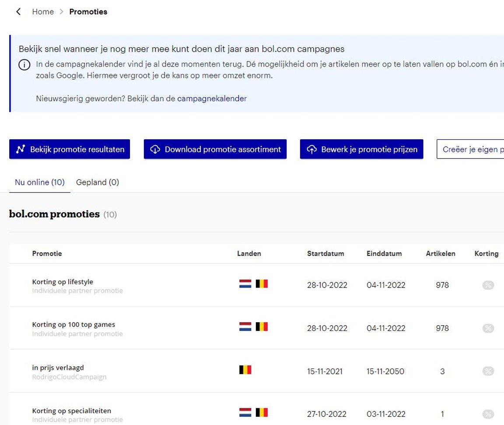Viewport: 504px width, 425px height.
Task: Switch to the Gepland (0) tab
Action: click(98, 182)
